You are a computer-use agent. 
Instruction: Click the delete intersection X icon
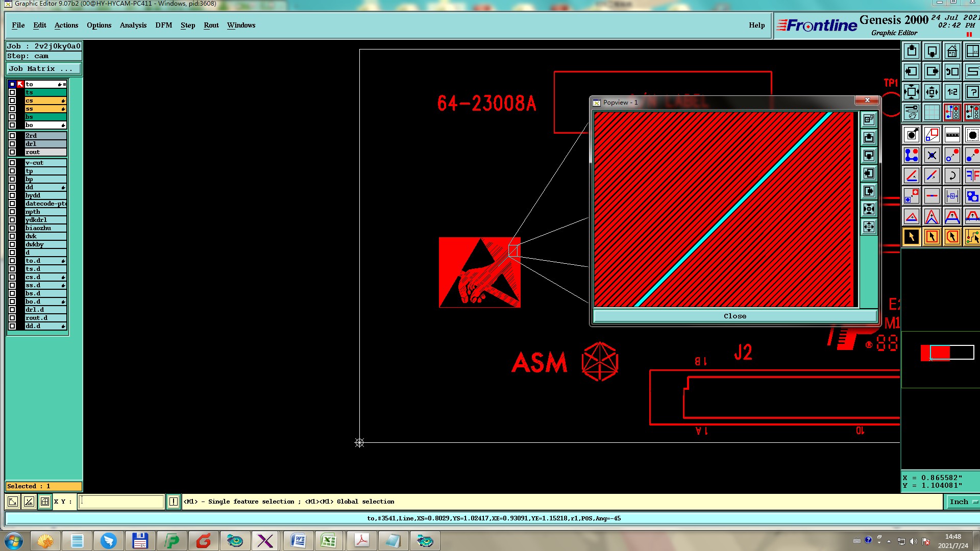click(x=932, y=156)
